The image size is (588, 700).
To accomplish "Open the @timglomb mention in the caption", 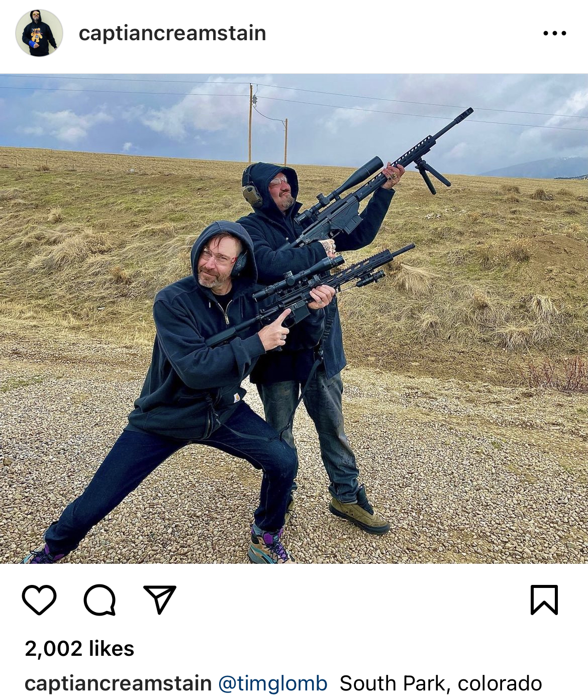I will (272, 683).
